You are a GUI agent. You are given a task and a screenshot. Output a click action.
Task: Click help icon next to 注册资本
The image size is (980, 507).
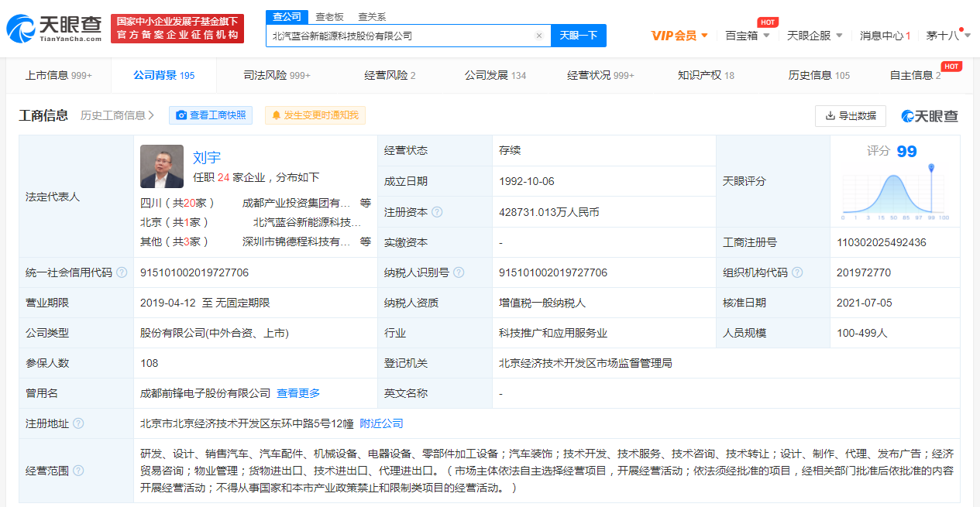click(438, 212)
